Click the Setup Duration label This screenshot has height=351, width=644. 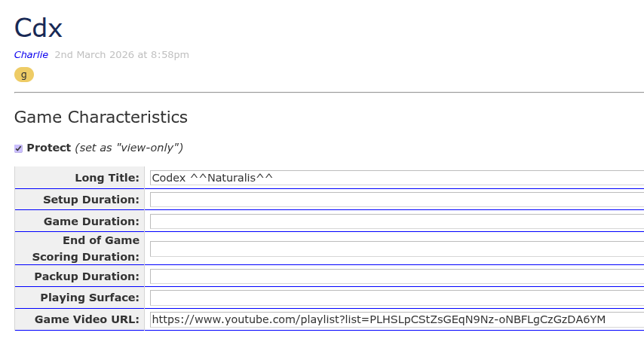(x=91, y=200)
